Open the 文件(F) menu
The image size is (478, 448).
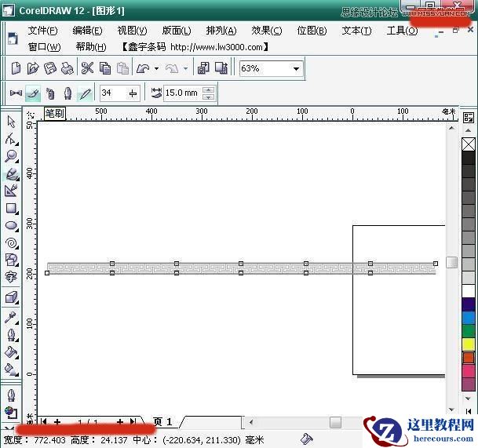point(42,31)
